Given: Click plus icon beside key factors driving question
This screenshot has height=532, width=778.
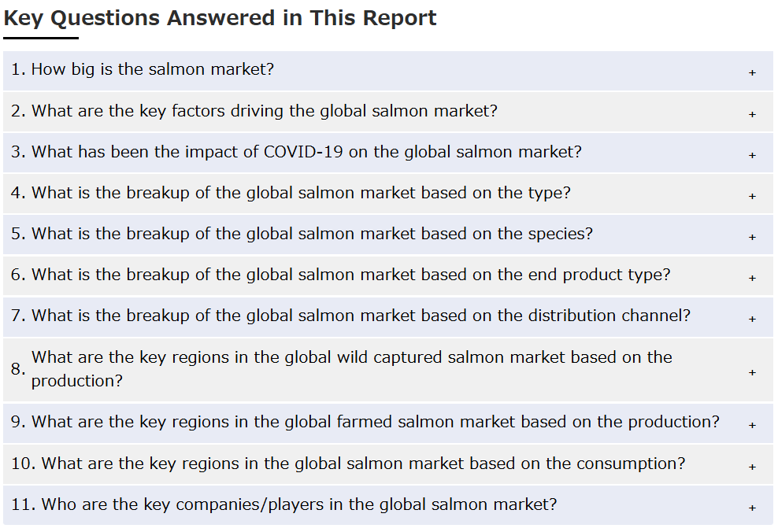Looking at the screenshot, I should [x=752, y=115].
